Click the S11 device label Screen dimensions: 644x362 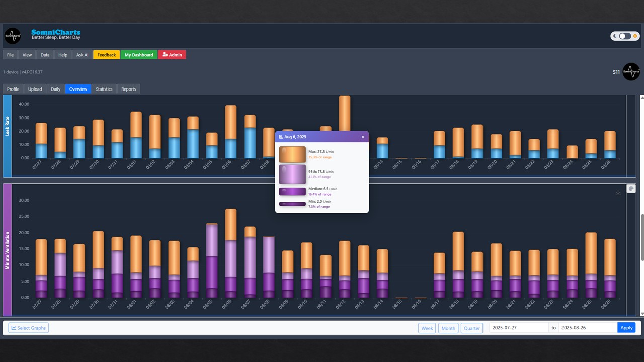[x=616, y=72]
